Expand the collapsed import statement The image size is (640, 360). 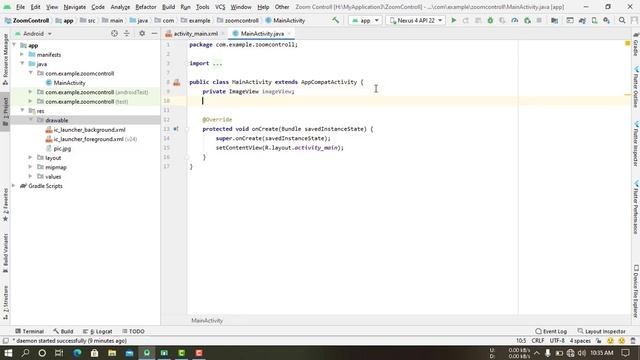tap(217, 63)
